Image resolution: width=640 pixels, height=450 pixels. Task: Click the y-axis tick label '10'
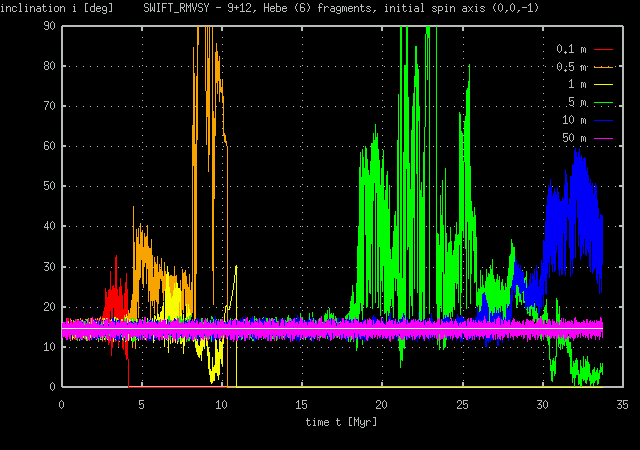49,347
